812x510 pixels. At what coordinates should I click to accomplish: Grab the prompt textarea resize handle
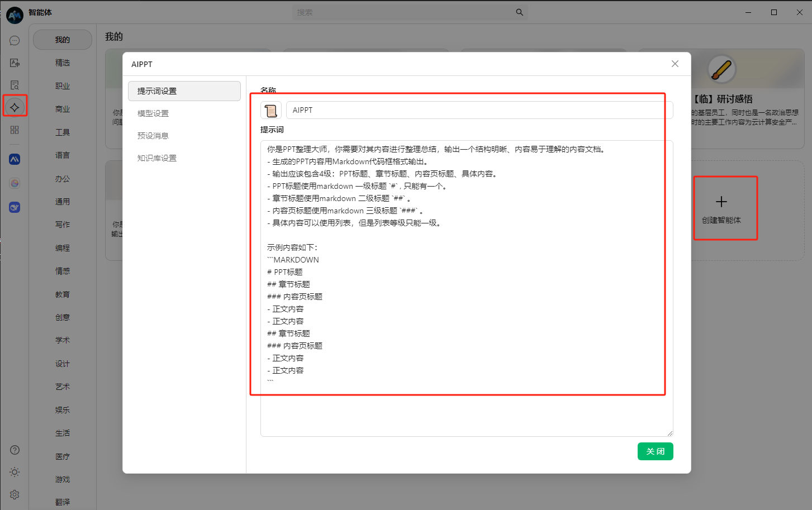tap(669, 433)
